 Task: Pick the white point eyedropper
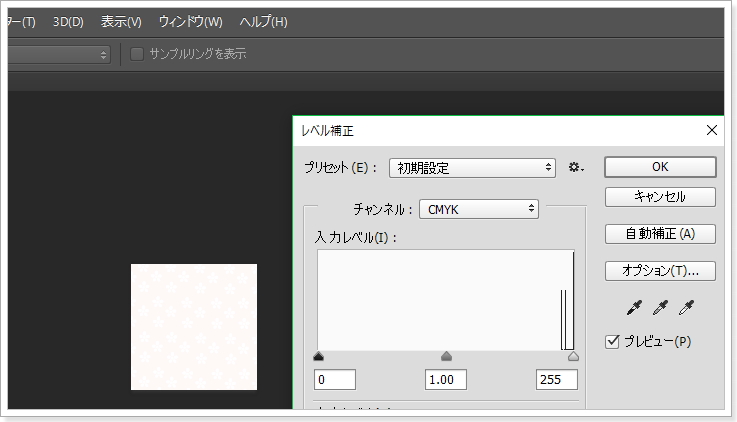click(x=686, y=308)
